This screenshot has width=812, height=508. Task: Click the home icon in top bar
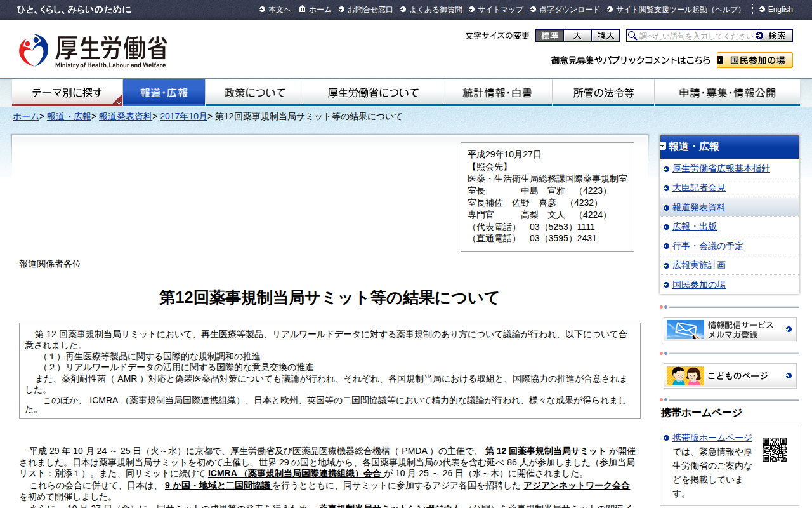(x=302, y=9)
